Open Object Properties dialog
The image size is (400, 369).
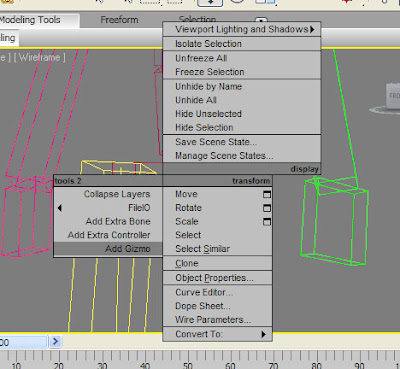tap(217, 278)
